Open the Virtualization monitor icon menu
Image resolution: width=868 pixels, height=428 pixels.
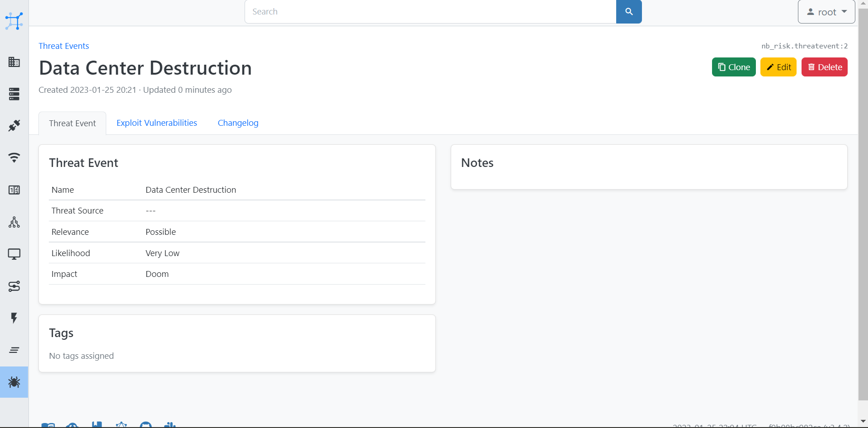[x=14, y=254]
